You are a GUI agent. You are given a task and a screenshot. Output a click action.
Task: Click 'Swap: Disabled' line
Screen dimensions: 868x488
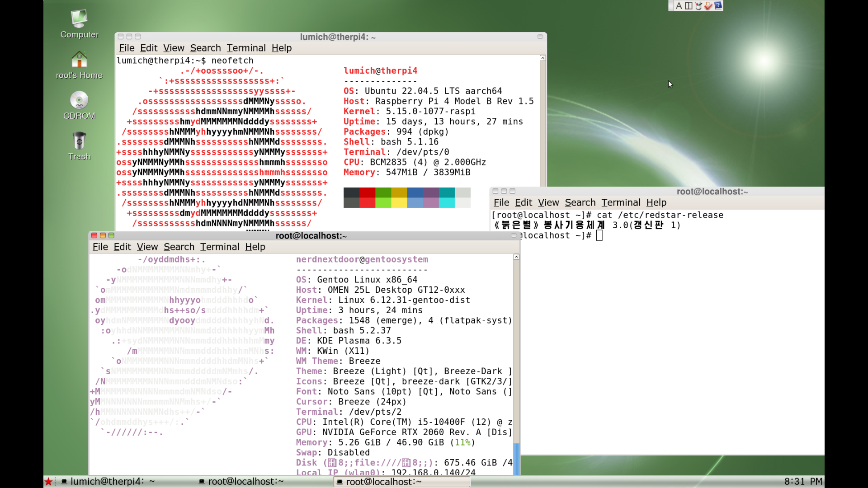tap(333, 453)
